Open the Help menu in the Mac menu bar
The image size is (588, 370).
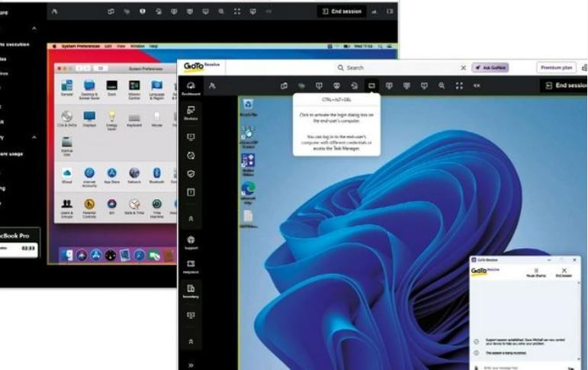pyautogui.click(x=153, y=47)
